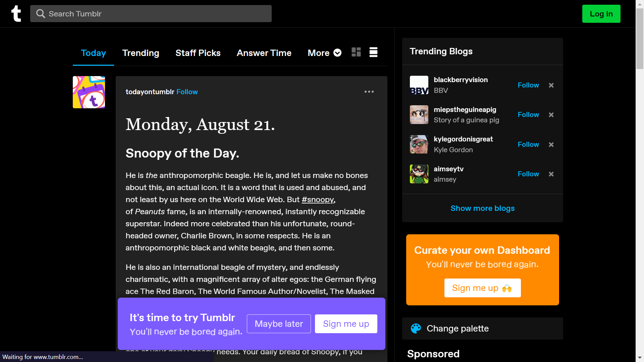Click Sign me up in orange card
Image resolution: width=644 pixels, height=362 pixels.
[x=482, y=288]
